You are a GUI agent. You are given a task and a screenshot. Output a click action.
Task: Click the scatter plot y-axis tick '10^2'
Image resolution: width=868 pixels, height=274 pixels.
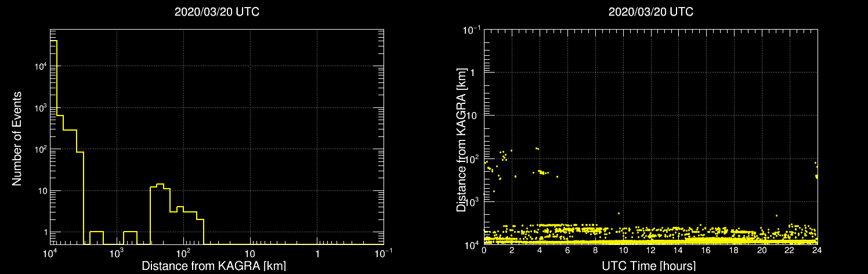pyautogui.click(x=472, y=158)
